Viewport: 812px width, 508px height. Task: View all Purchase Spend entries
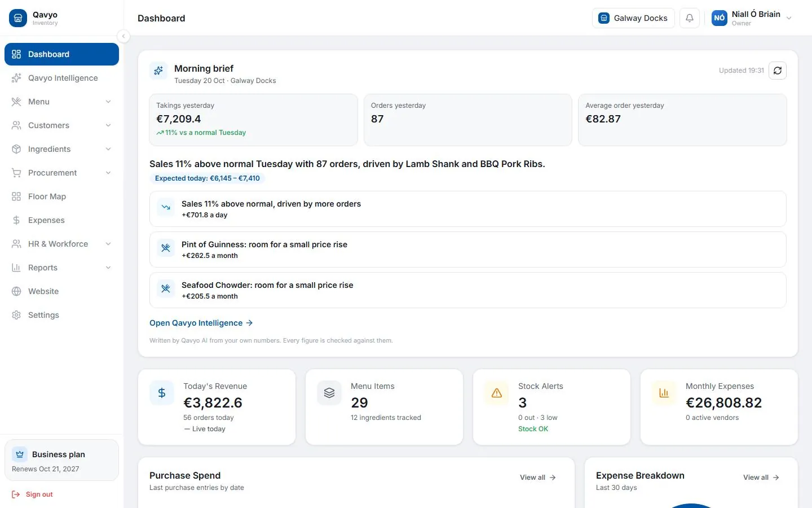tap(538, 478)
